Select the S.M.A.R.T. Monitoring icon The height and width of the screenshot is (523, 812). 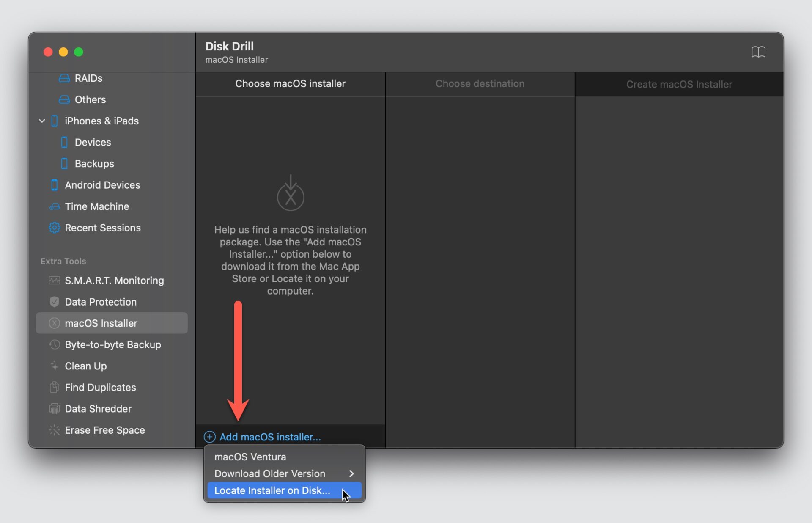pos(55,281)
